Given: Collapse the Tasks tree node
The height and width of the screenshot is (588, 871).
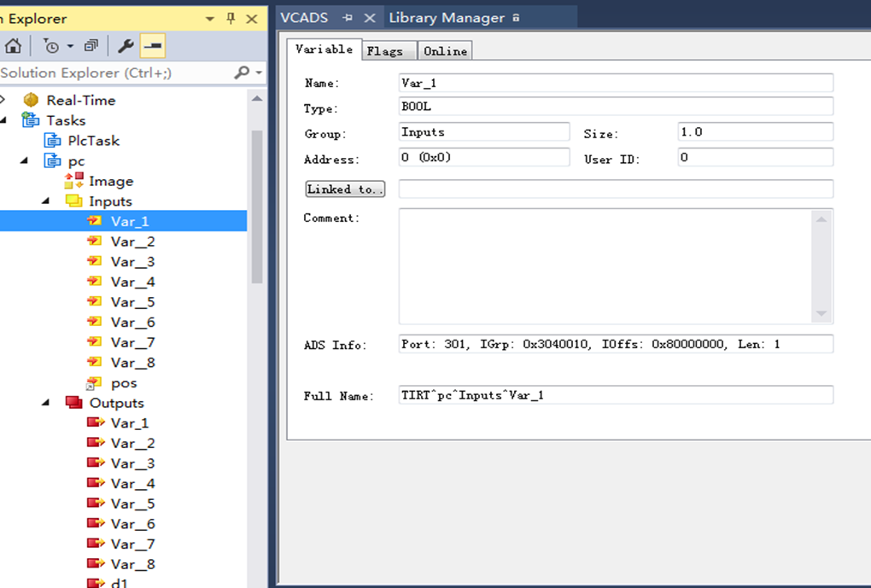Looking at the screenshot, I should coord(4,120).
